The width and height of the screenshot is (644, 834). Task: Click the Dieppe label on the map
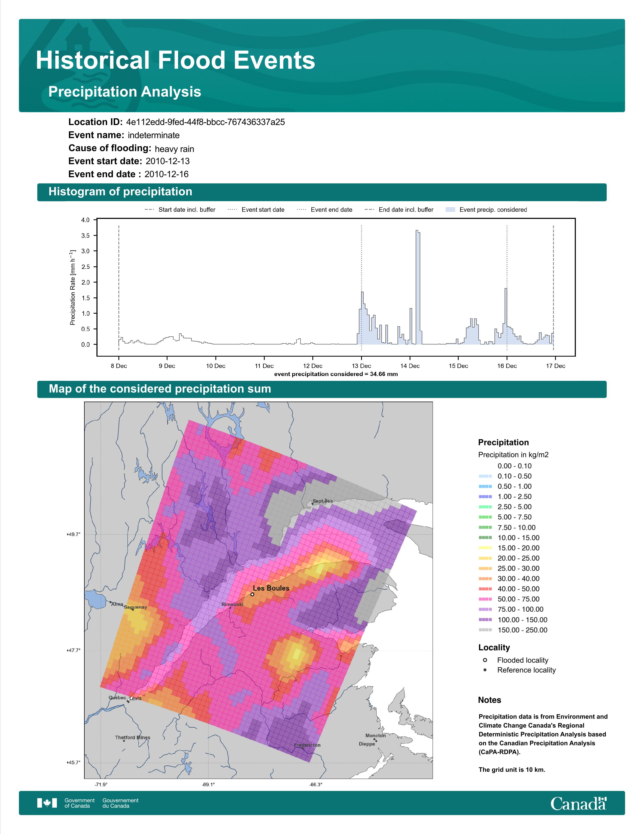(367, 744)
